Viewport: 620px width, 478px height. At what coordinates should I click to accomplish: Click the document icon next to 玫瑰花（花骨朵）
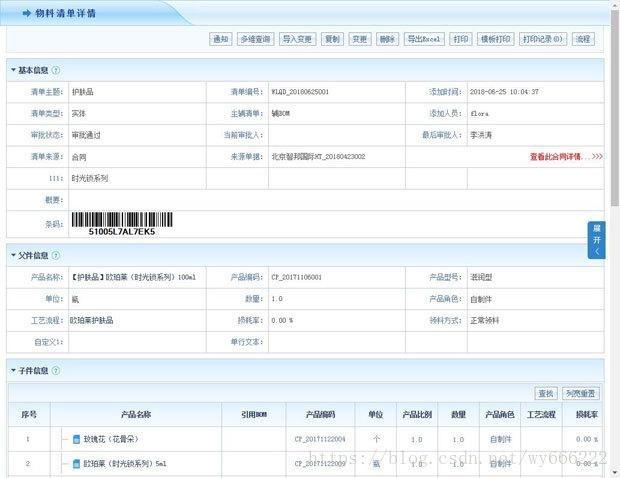[x=76, y=439]
